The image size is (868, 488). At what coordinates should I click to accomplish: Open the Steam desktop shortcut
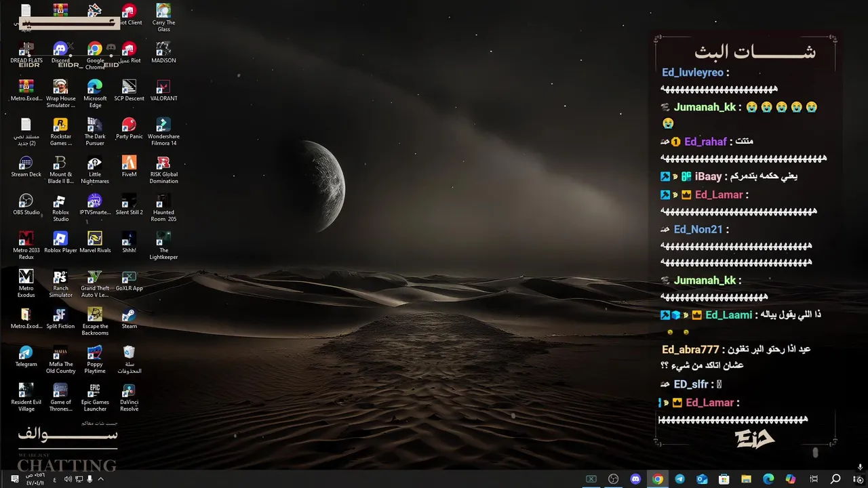pyautogui.click(x=129, y=319)
